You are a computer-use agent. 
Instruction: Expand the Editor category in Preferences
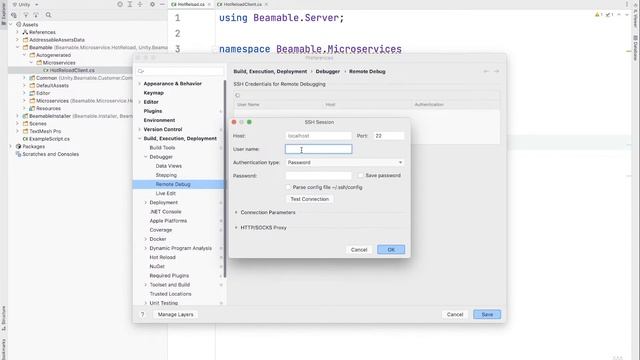tap(140, 102)
